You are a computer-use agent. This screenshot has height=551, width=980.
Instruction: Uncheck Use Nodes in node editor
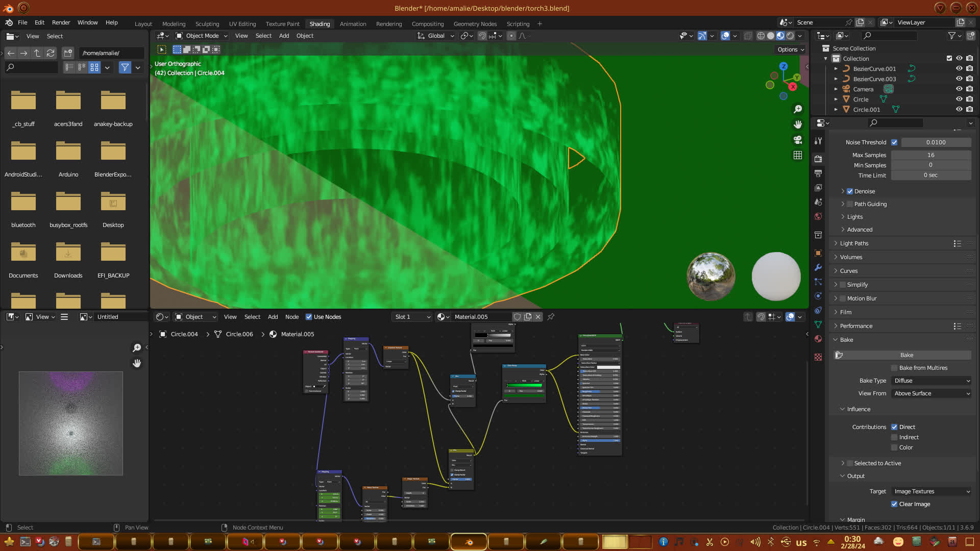tap(309, 317)
